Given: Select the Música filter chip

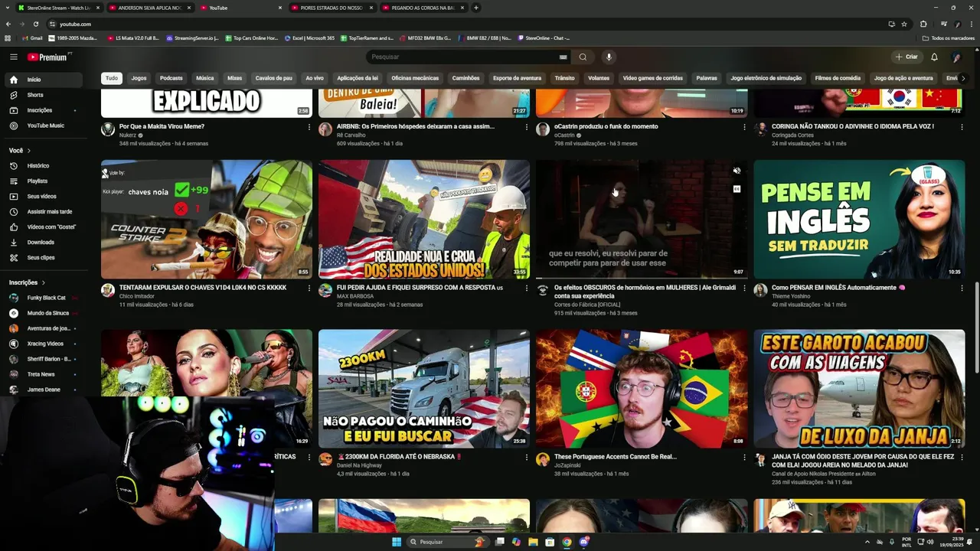Looking at the screenshot, I should click(204, 78).
